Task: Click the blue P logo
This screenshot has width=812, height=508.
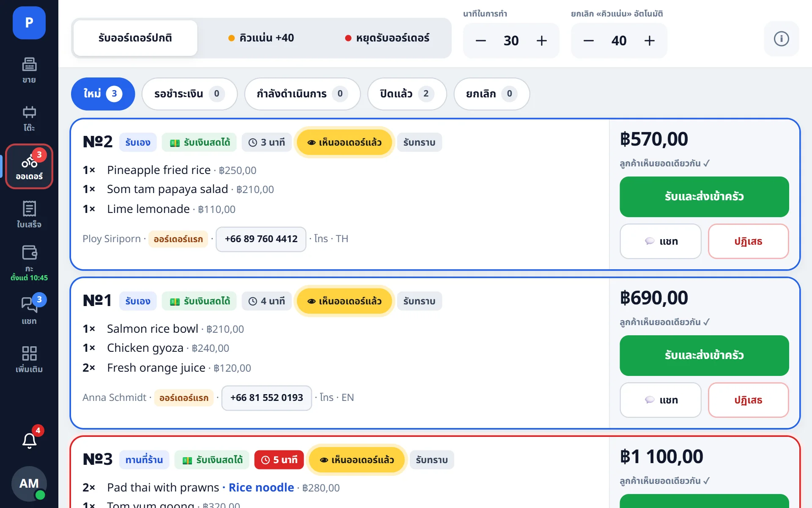Action: (29, 23)
